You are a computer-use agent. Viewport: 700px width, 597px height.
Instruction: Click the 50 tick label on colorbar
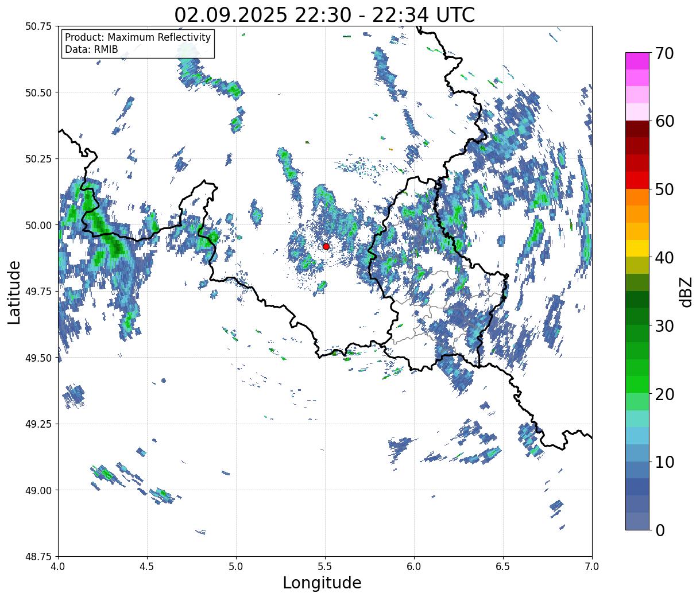664,189
